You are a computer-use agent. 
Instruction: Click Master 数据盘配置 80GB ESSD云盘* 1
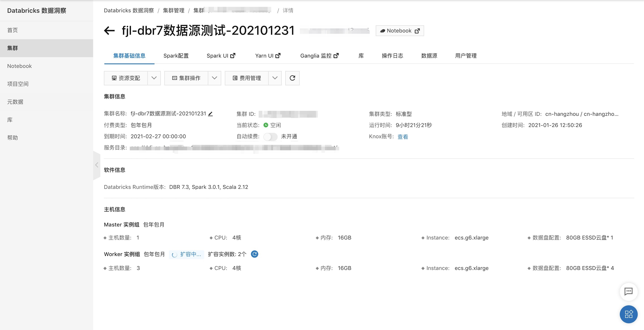click(x=589, y=238)
